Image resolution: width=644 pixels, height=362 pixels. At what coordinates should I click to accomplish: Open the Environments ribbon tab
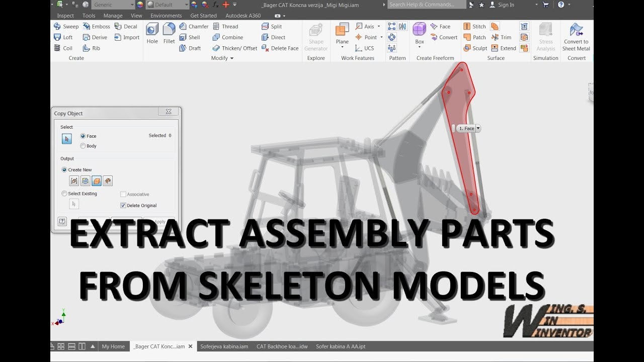click(166, 16)
